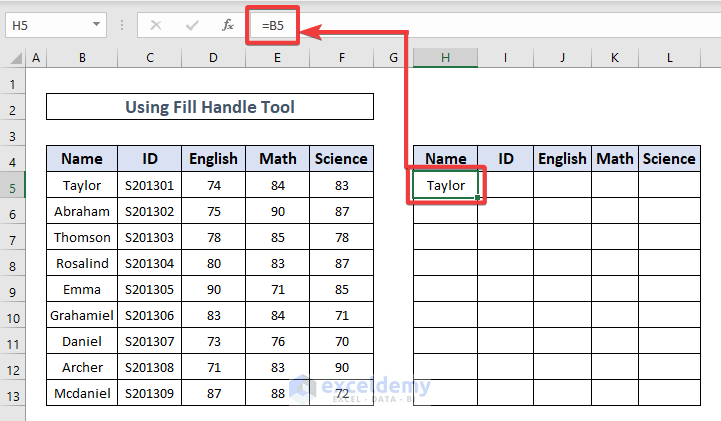Select the ID cell S201301
Viewport: 721px width, 421px height.
pyautogui.click(x=149, y=185)
